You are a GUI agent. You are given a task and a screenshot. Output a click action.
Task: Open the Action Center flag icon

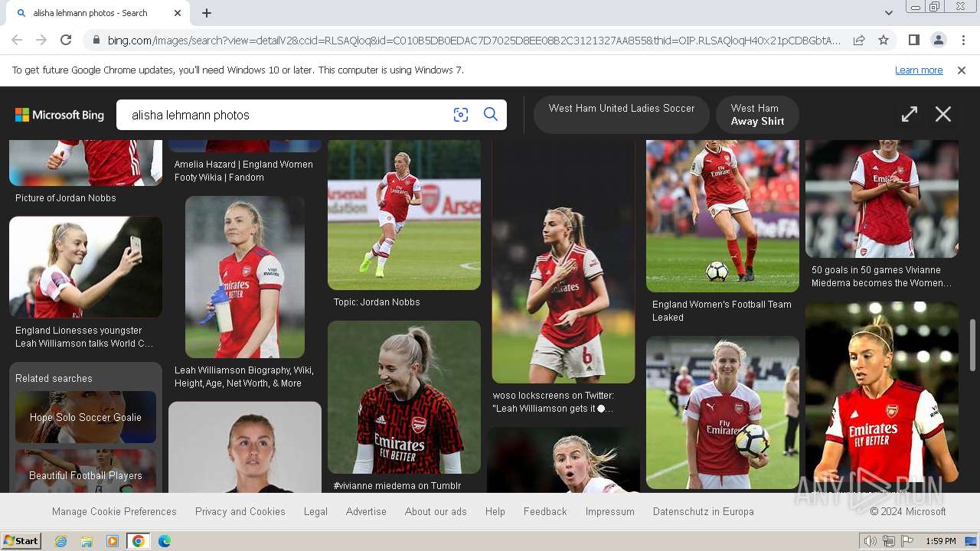point(907,541)
